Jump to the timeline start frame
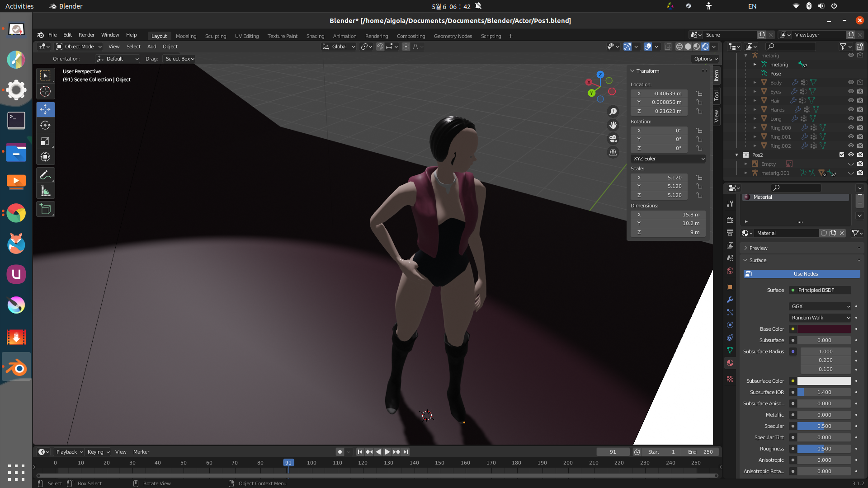This screenshot has height=488, width=868. (360, 452)
